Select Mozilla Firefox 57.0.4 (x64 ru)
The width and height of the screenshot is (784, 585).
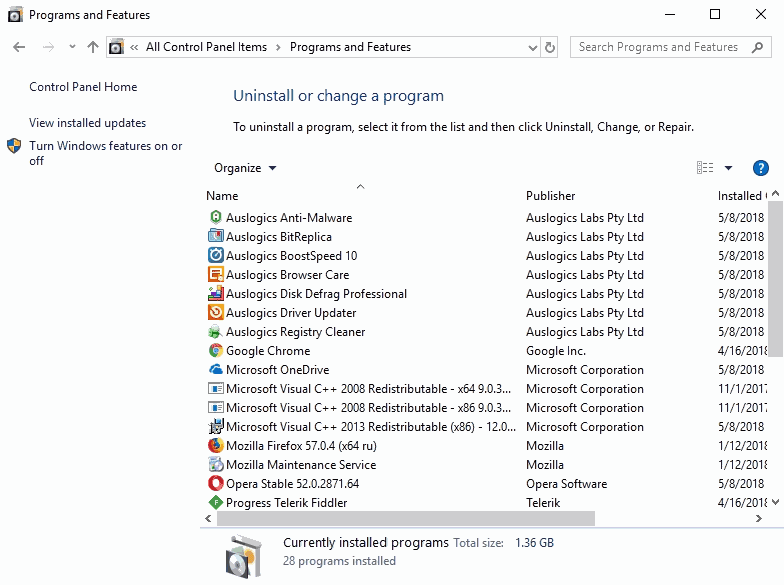pyautogui.click(x=302, y=446)
